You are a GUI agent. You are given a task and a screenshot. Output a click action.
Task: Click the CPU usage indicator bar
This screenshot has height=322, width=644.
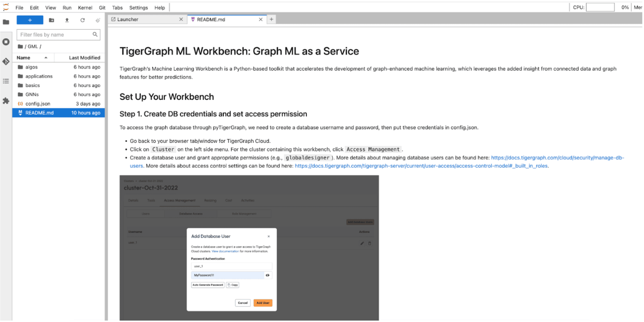click(600, 7)
